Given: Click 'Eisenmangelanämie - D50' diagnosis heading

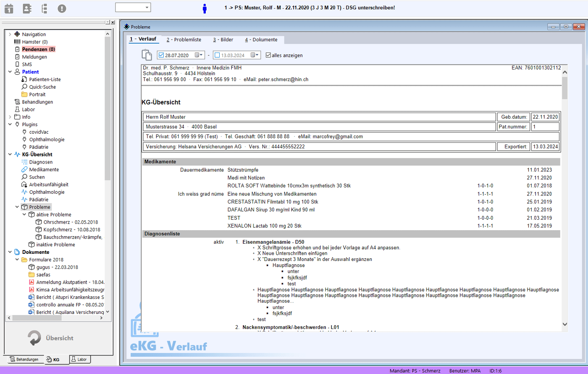Looking at the screenshot, I should (273, 242).
